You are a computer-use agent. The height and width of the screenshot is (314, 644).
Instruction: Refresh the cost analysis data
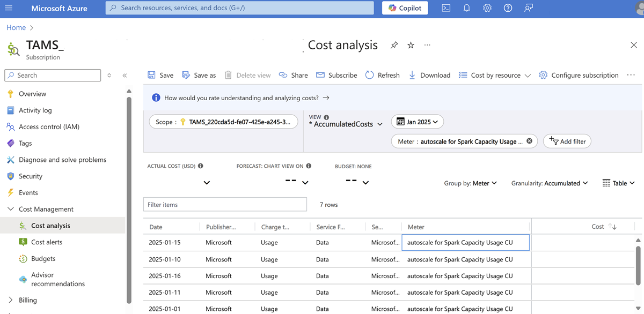pyautogui.click(x=383, y=76)
